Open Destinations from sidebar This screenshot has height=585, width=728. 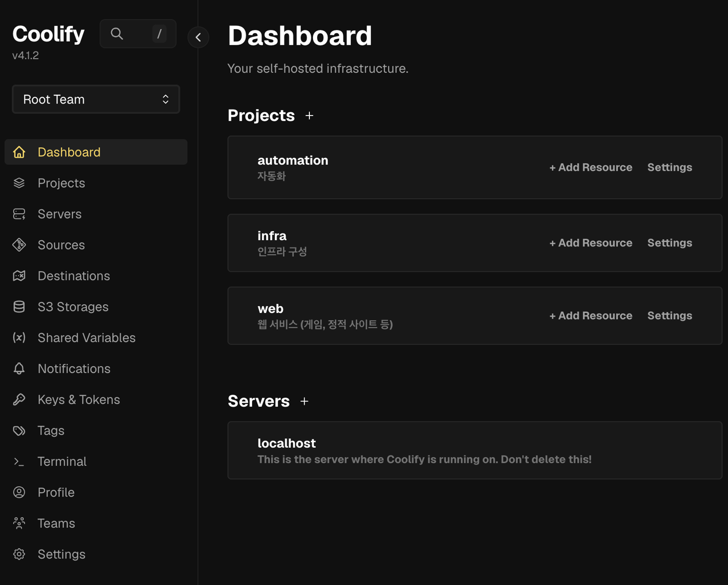point(96,276)
